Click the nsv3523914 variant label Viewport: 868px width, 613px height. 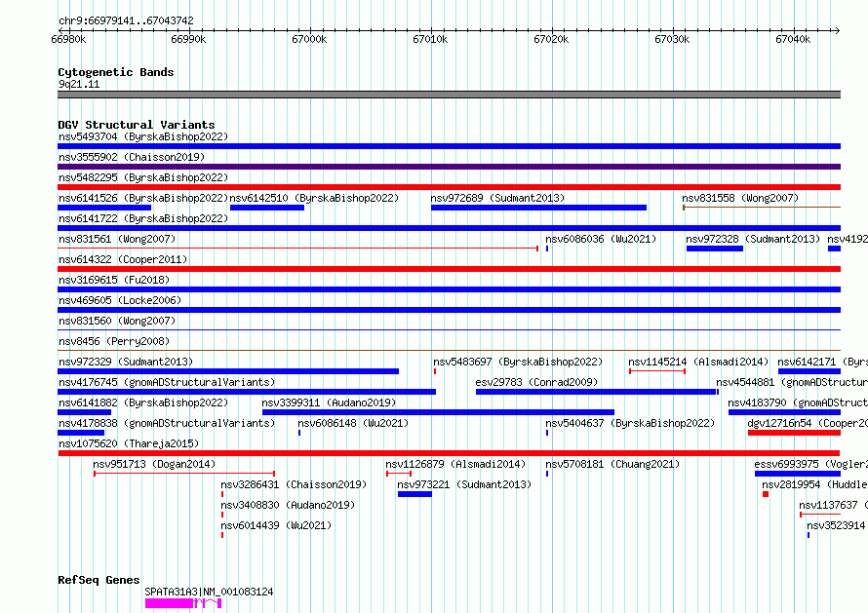coord(836,525)
